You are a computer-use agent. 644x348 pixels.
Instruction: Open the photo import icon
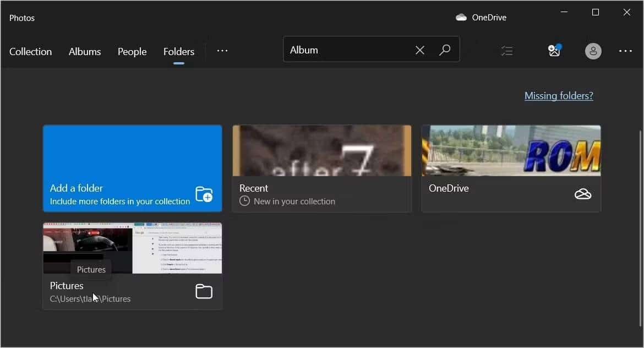pyautogui.click(x=554, y=50)
